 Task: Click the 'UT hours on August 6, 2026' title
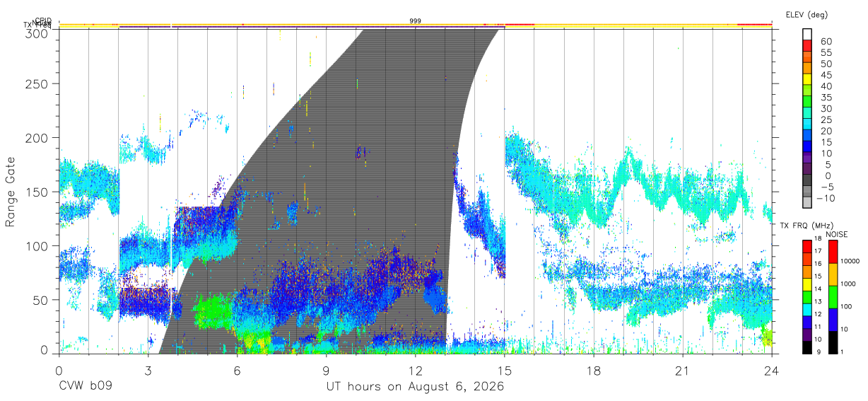[x=415, y=387]
